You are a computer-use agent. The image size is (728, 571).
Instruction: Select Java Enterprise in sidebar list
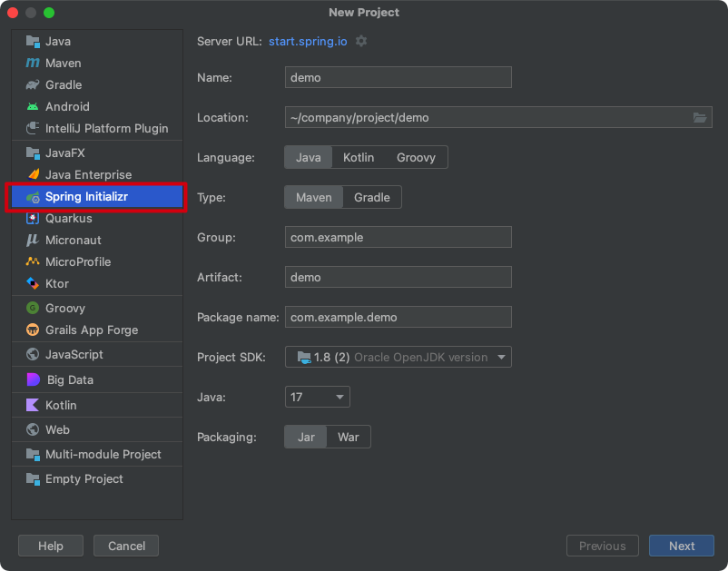(x=97, y=174)
